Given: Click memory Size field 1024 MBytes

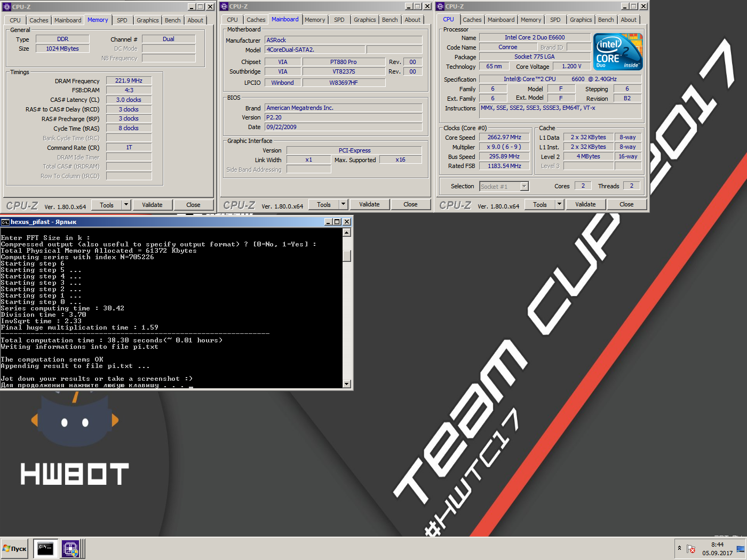Looking at the screenshot, I should pyautogui.click(x=62, y=49).
